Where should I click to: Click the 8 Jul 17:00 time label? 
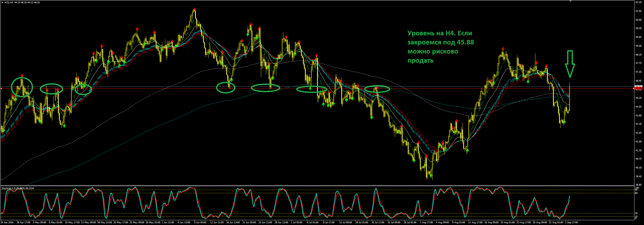tap(329, 223)
